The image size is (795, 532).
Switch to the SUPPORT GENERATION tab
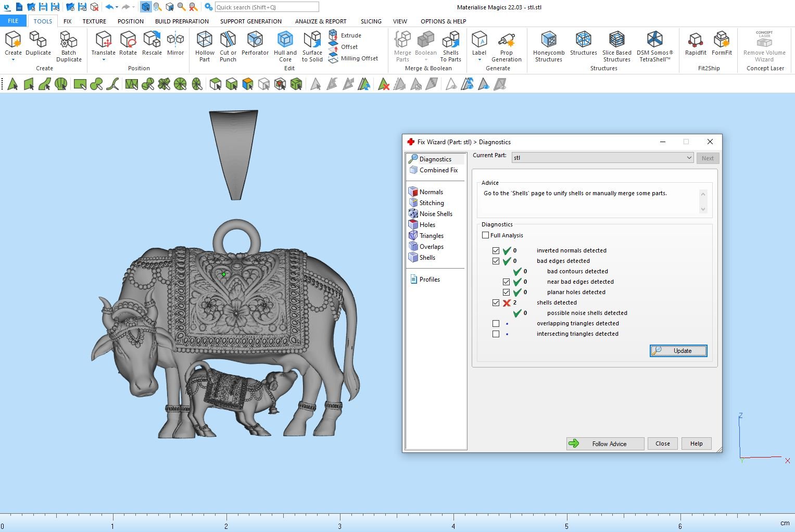pos(250,21)
